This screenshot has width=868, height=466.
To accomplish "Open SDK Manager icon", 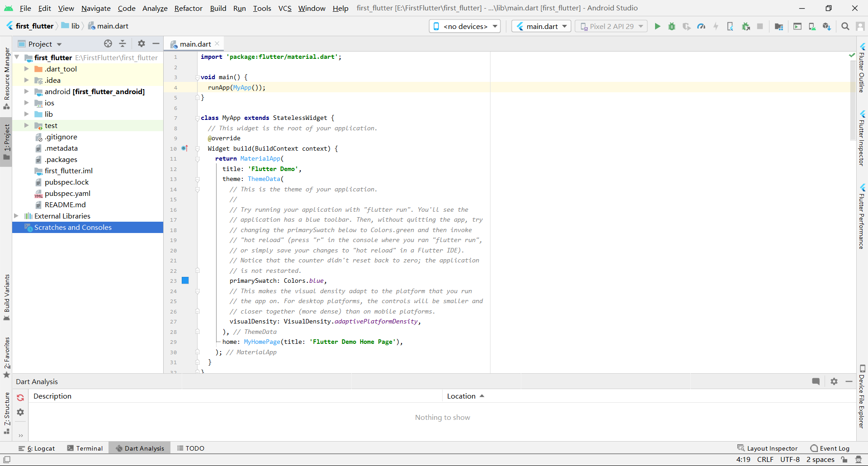I will (x=827, y=26).
